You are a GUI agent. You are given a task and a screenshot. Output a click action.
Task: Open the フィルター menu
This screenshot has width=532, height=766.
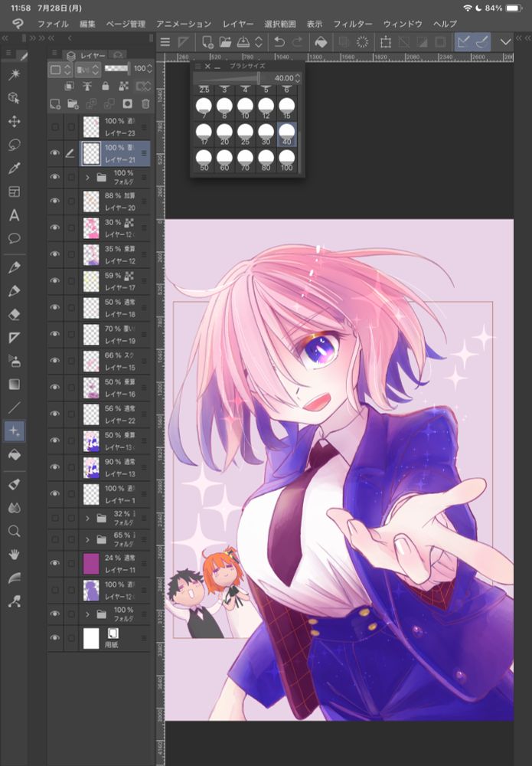[352, 24]
